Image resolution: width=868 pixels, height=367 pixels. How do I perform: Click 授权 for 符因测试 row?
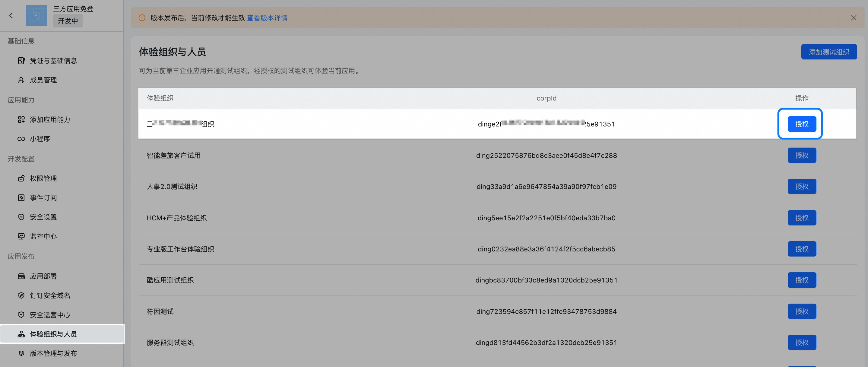(x=802, y=311)
